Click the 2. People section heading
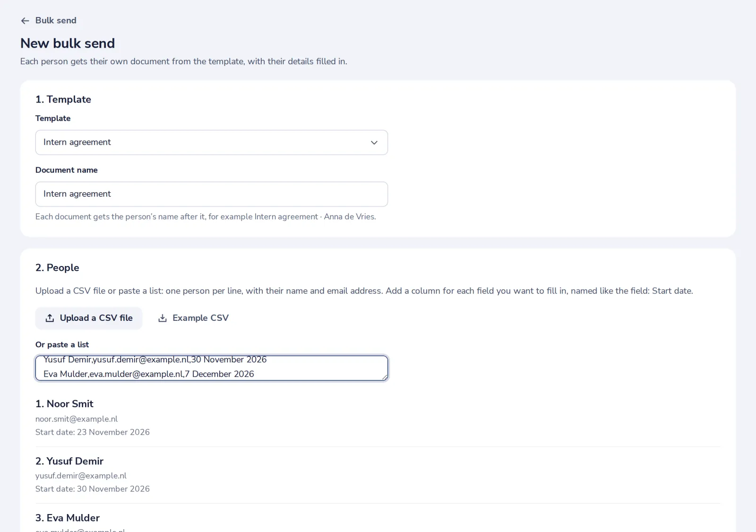756x532 pixels. 57,267
